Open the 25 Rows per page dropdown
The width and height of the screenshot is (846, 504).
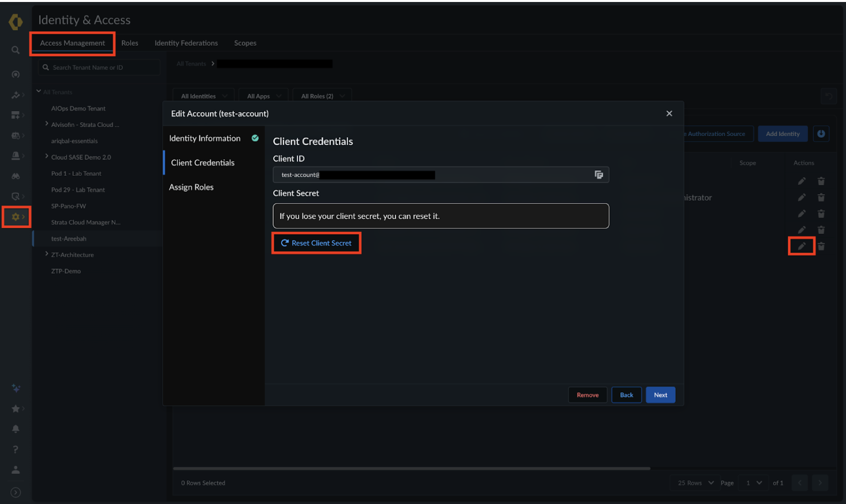click(695, 483)
